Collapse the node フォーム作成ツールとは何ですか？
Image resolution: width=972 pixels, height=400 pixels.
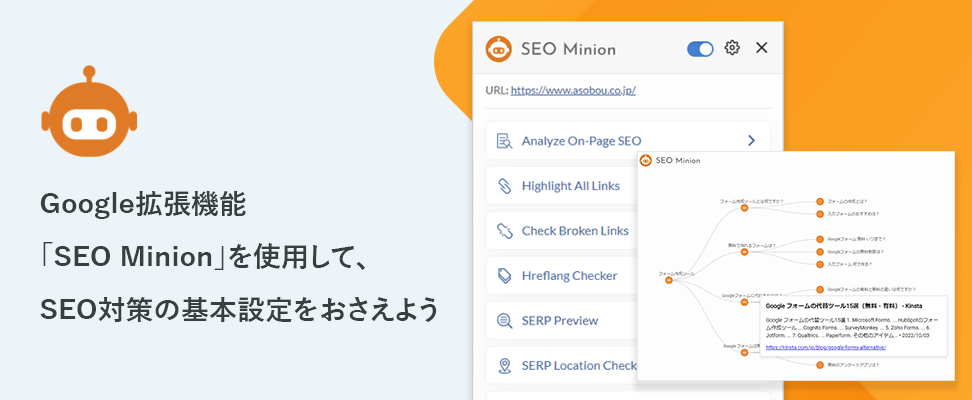pos(744,208)
